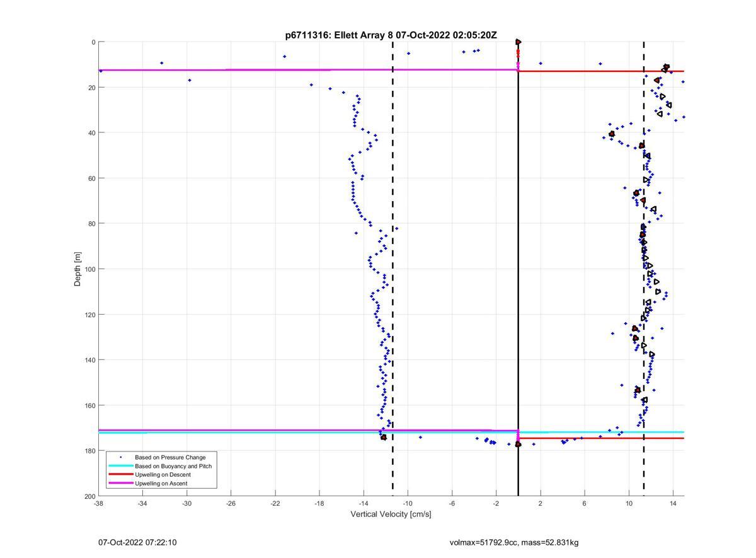The image size is (756, 558).
Task: Click y-axis tick label 200
Action: pyautogui.click(x=89, y=496)
